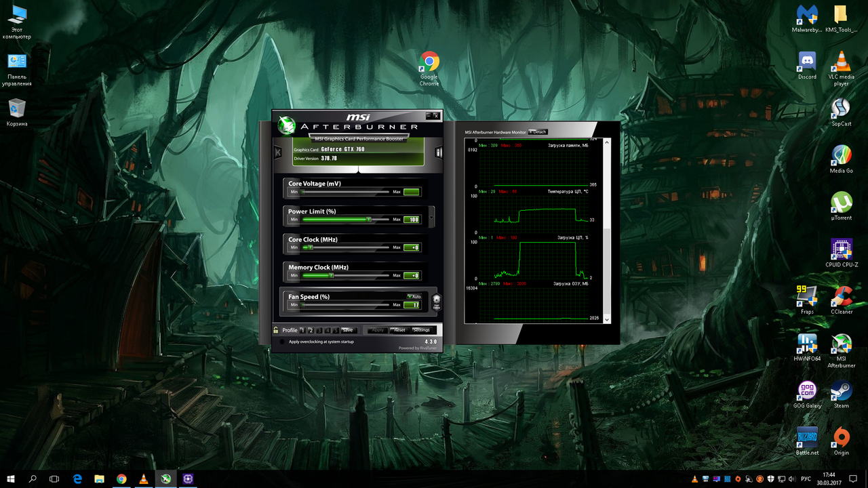Click the Fan Speed value field 17
Viewport: 868px width, 488px height.
[x=412, y=305]
